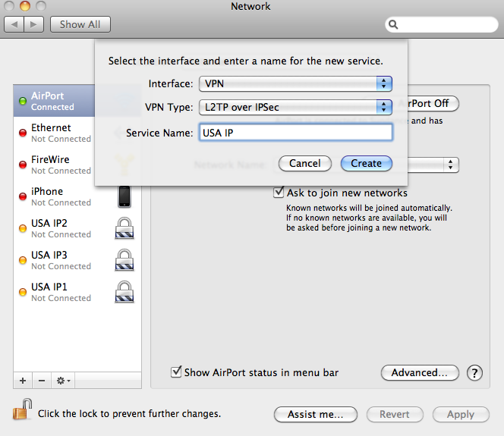The image size is (504, 436).
Task: Click the lock icon to prevent changes
Action: coord(23,409)
